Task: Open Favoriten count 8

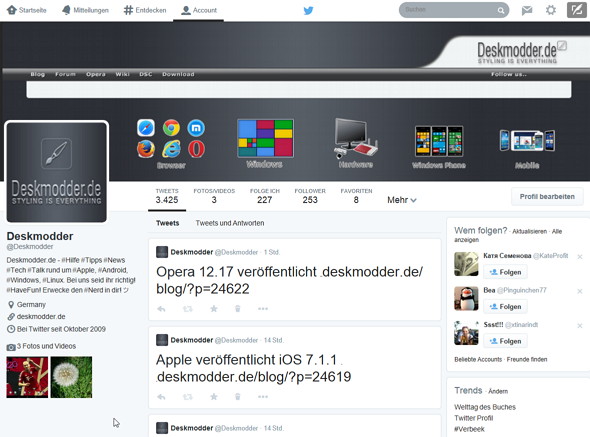Action: click(x=356, y=196)
